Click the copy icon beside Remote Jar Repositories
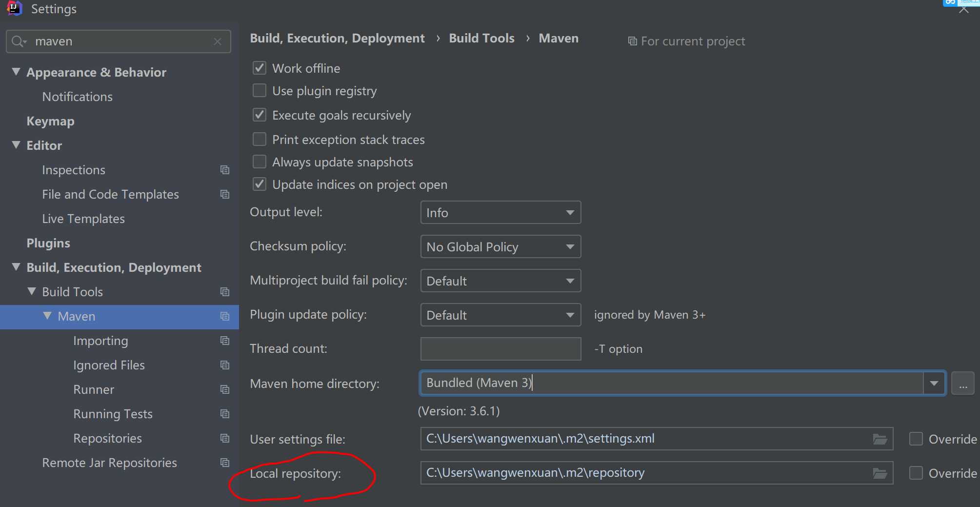The image size is (980, 507). 224,462
